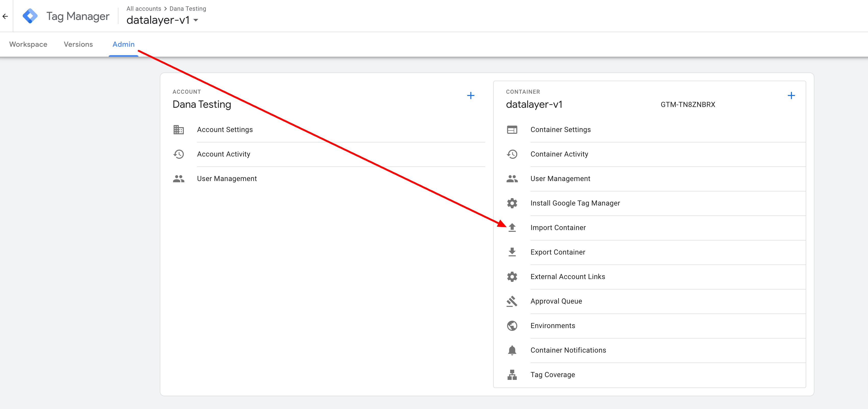Open the Versions tab

coord(78,44)
